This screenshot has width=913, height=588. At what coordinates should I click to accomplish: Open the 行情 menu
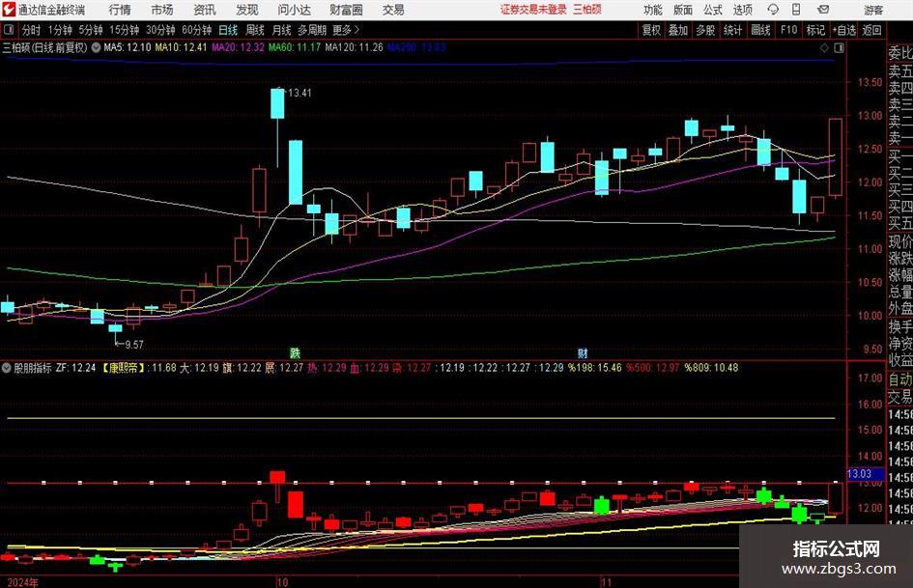120,10
